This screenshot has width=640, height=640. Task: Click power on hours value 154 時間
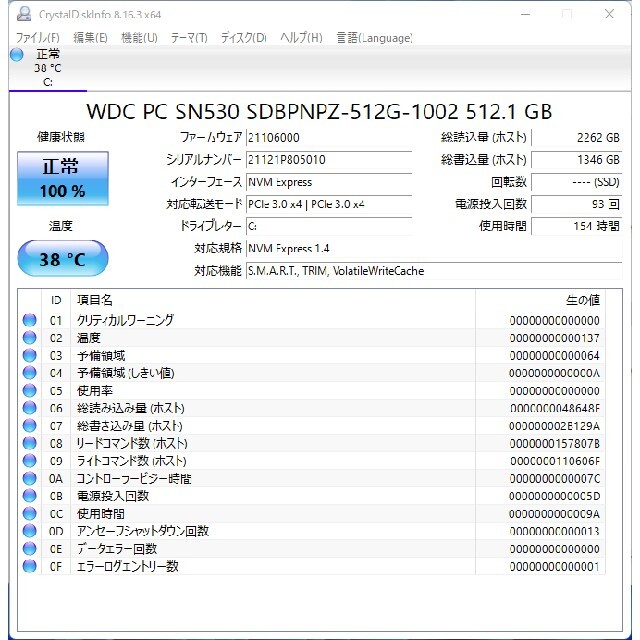(577, 226)
